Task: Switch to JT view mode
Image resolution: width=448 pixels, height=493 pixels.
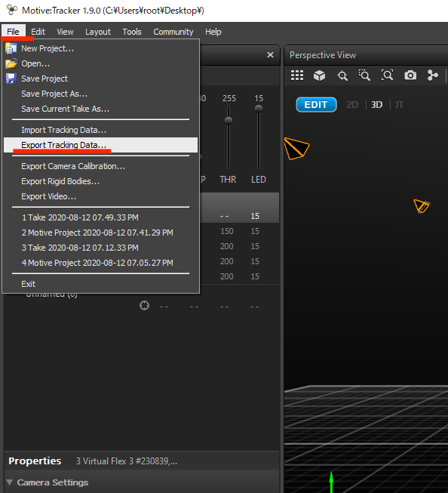Action: [399, 105]
